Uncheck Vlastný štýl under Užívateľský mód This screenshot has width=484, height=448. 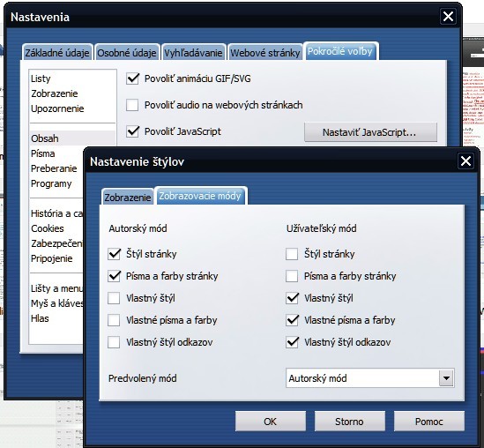(292, 298)
